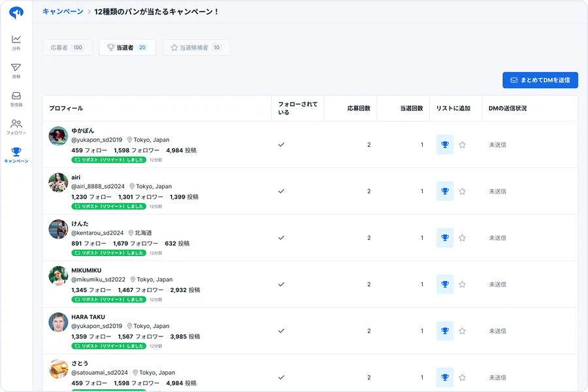This screenshot has width=588, height=392.
Task: Toggle winner trophy for airi
Action: point(445,191)
